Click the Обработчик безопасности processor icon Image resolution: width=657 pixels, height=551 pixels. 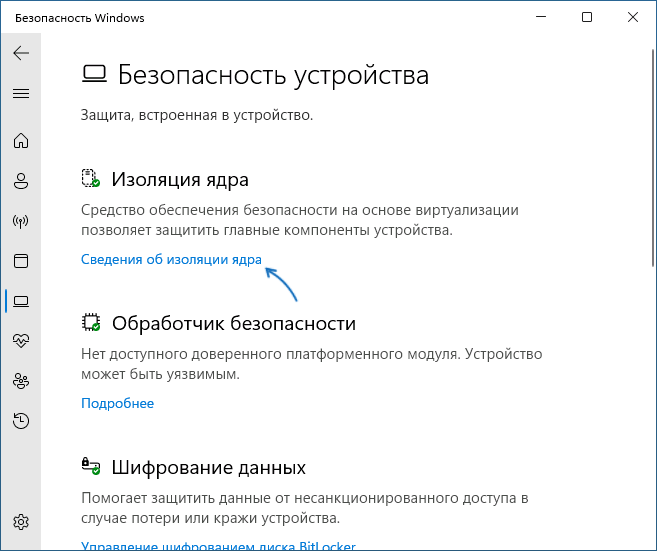click(x=91, y=323)
